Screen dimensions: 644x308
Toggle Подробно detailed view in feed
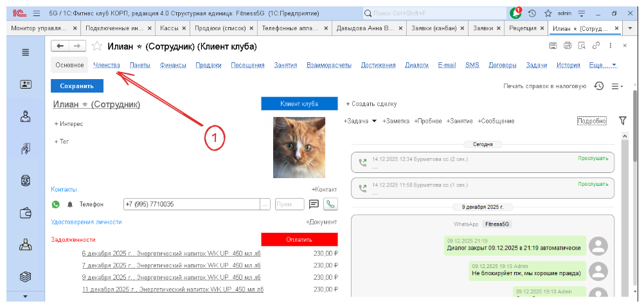point(592,121)
